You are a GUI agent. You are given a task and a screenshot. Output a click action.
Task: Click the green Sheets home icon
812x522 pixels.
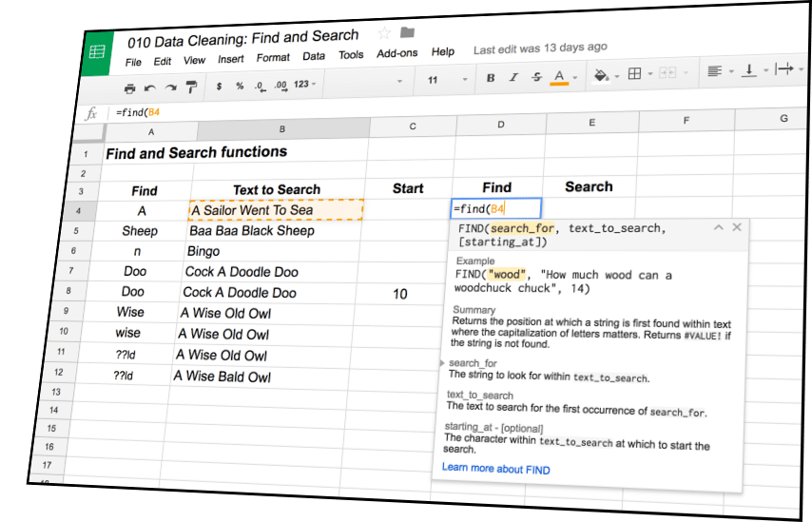coord(97,51)
